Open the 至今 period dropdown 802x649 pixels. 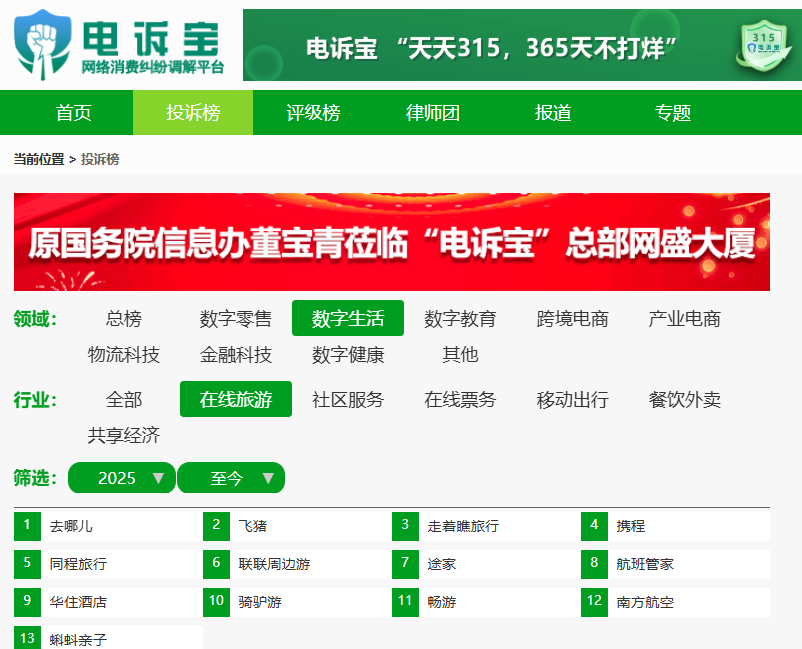231,478
